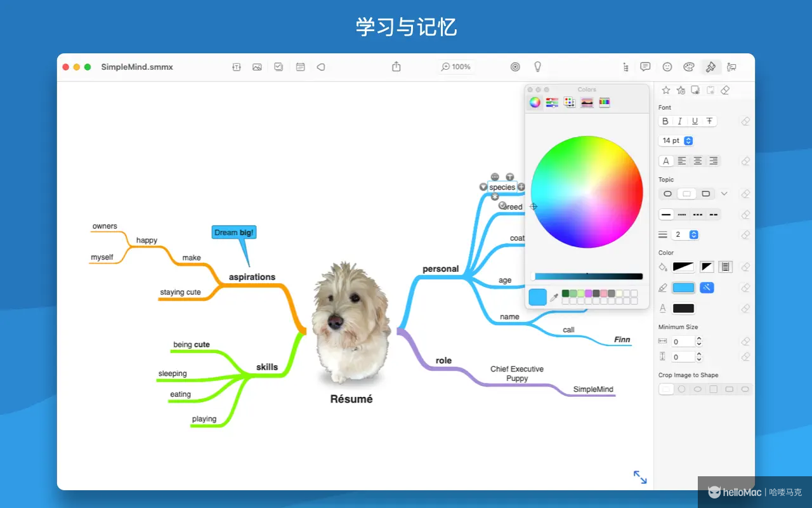The width and height of the screenshot is (812, 508).
Task: Click the fullscreen arrows icon
Action: [640, 477]
